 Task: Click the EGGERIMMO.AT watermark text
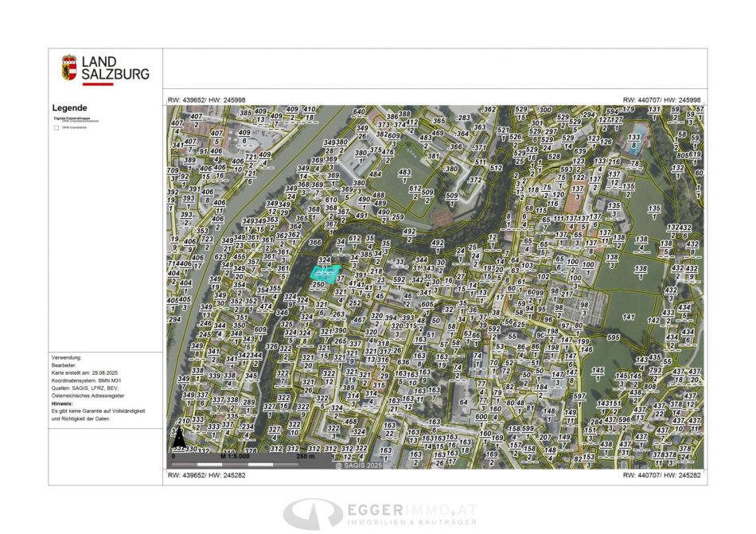click(411, 509)
